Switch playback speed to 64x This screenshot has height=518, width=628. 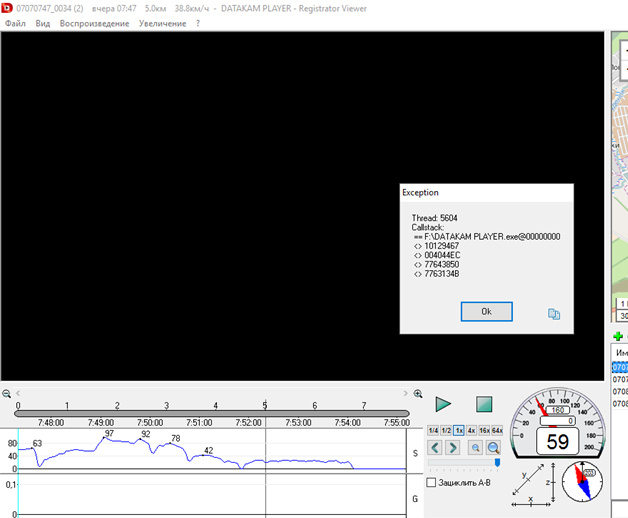point(497,430)
